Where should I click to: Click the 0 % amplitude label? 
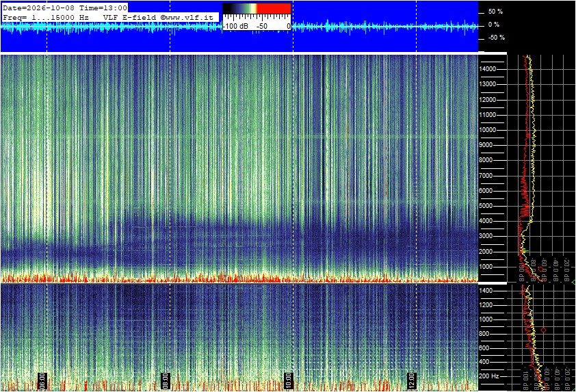click(493, 25)
